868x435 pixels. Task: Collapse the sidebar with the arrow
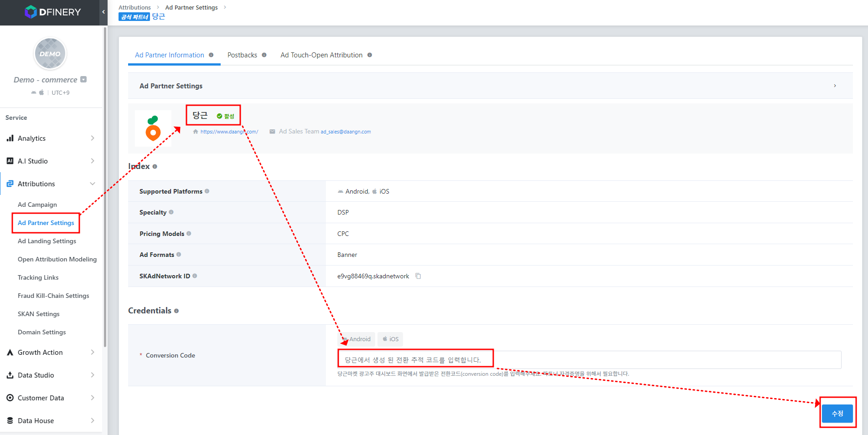pos(103,12)
